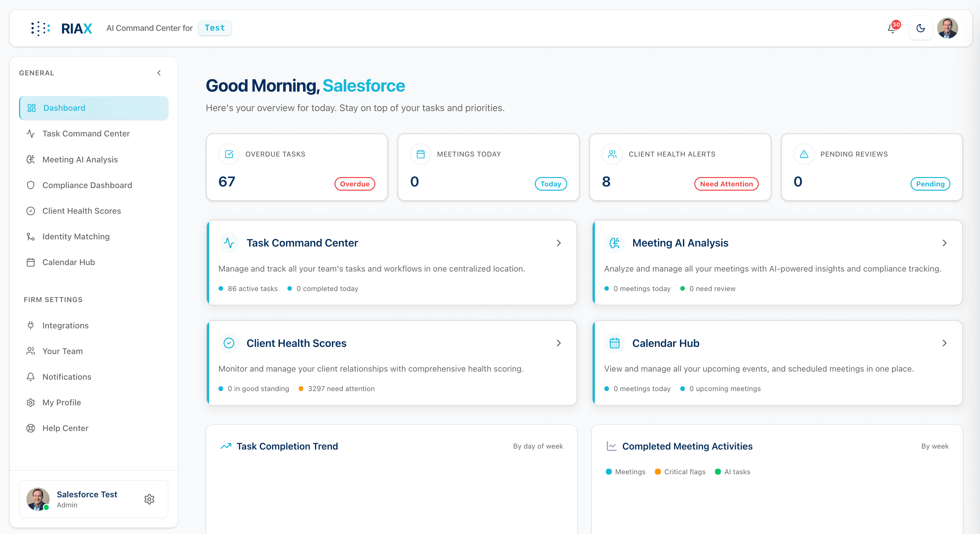Expand Client Health Scores card chevron
The image size is (980, 534).
(559, 343)
